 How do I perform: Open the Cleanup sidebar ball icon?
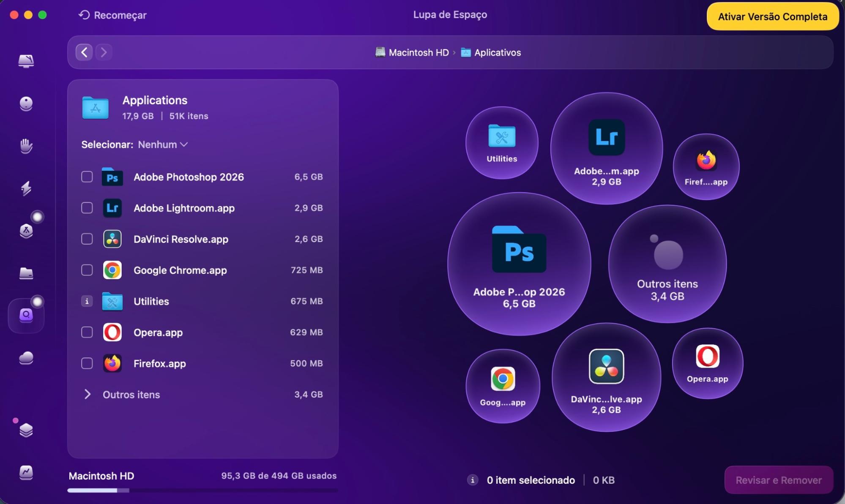[x=26, y=104]
